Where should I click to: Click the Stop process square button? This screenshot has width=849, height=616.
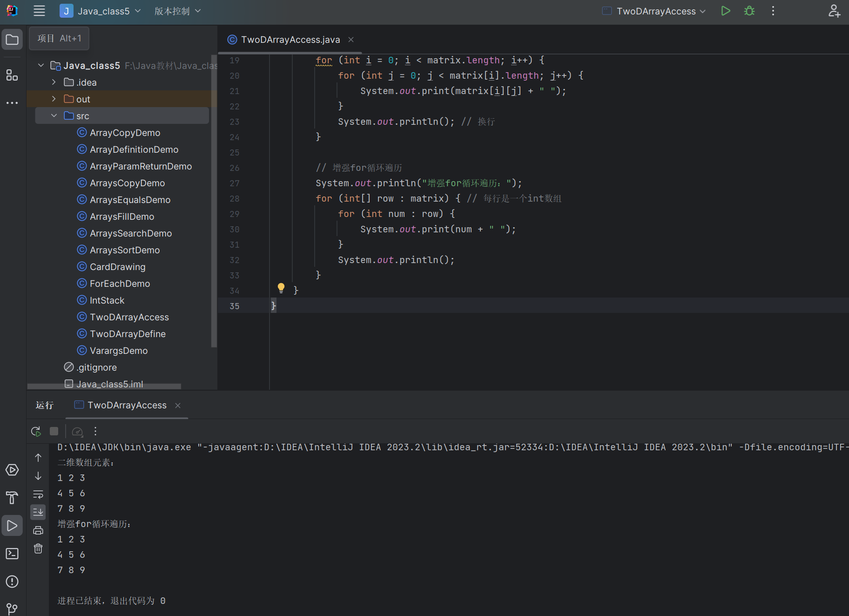pos(54,431)
